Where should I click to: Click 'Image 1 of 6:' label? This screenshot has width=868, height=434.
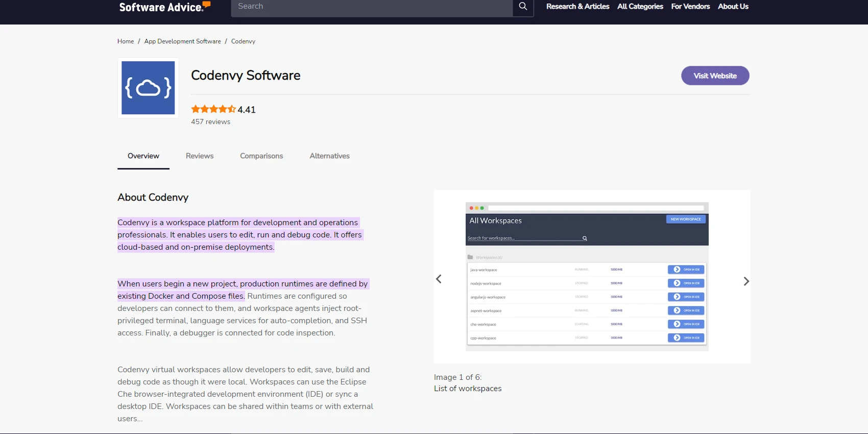457,377
